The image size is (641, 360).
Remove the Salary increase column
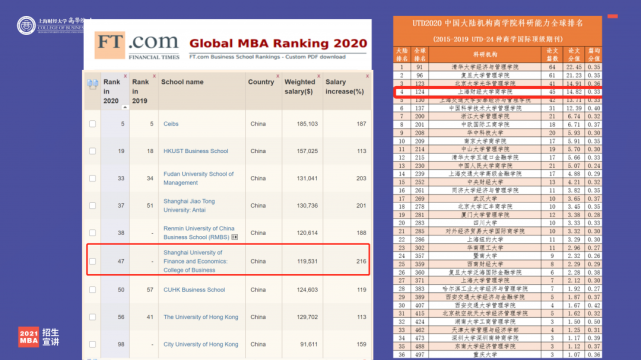(x=367, y=76)
